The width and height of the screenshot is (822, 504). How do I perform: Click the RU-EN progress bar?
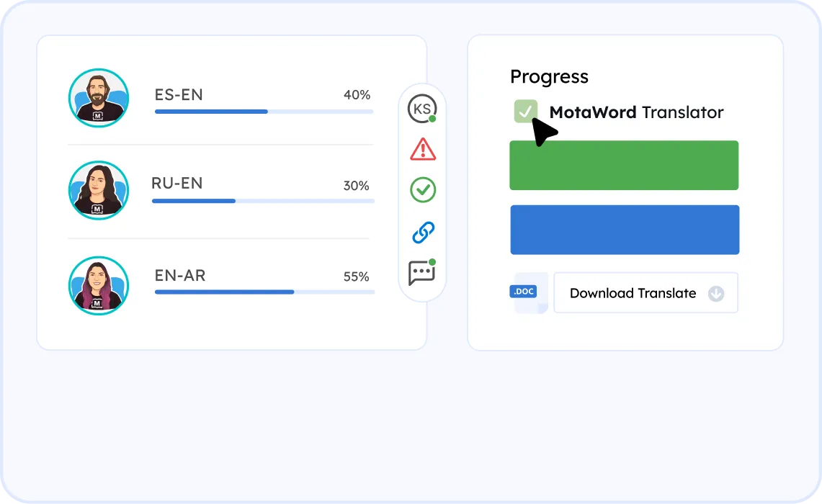[x=263, y=201]
